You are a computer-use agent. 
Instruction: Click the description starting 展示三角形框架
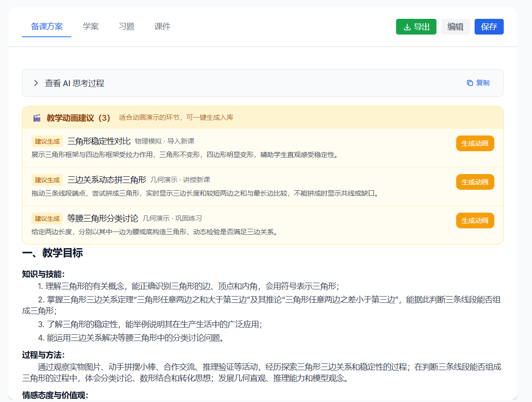coord(185,155)
